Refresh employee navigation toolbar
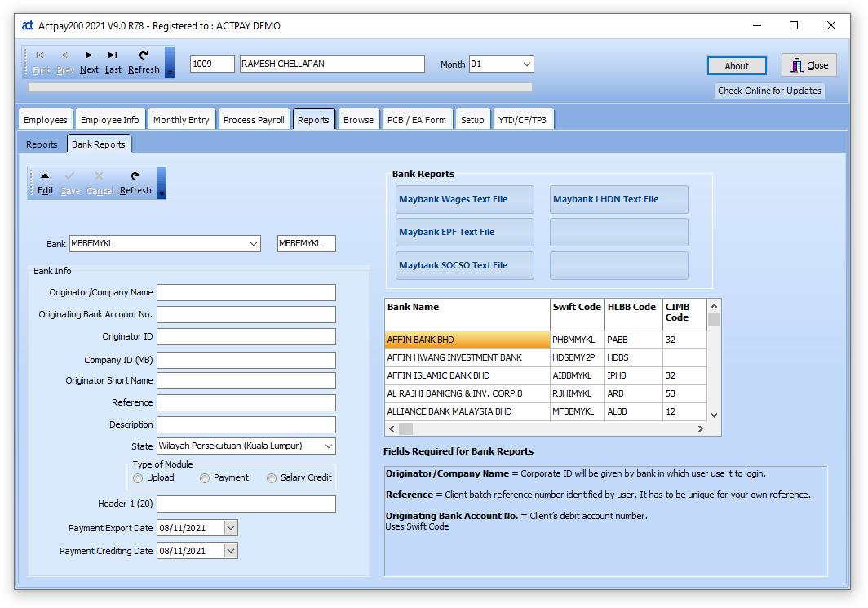This screenshot has width=868, height=608. pyautogui.click(x=144, y=62)
